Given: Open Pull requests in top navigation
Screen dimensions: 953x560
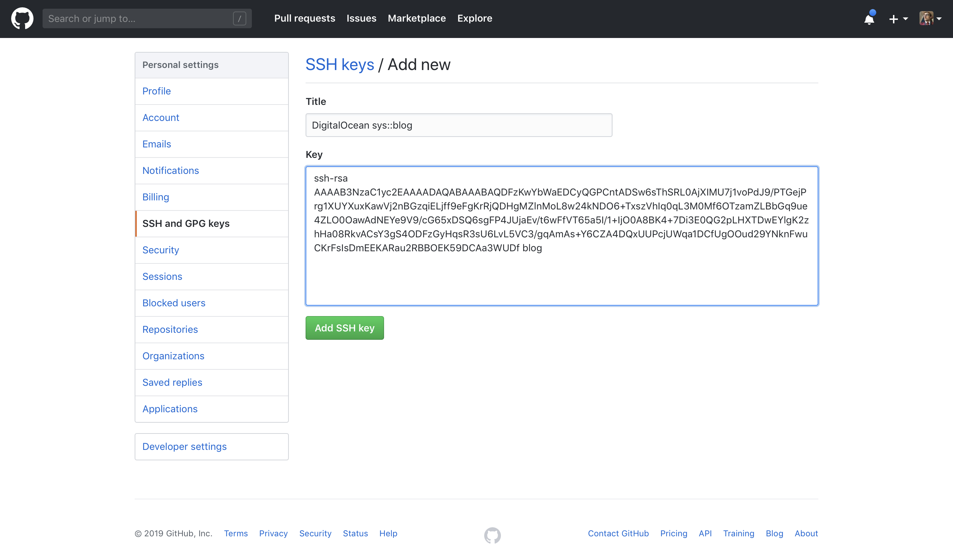Looking at the screenshot, I should (305, 18).
